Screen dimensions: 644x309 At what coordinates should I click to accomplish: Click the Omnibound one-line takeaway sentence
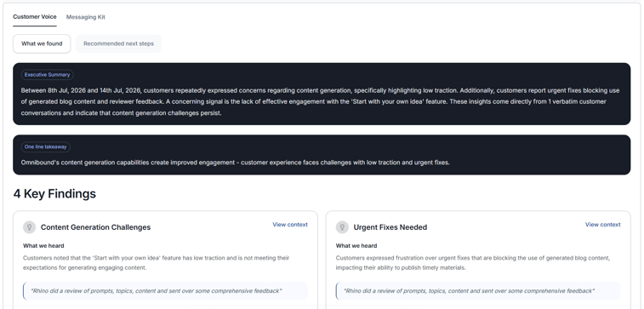(236, 163)
